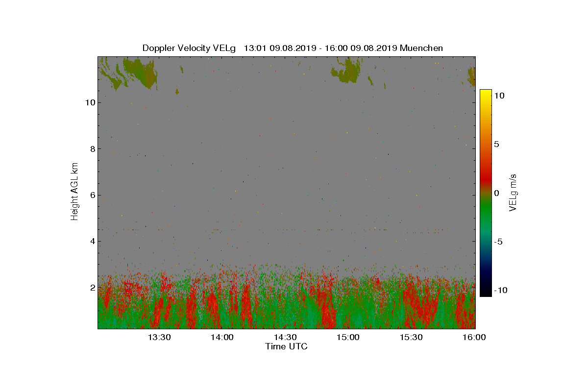The height and width of the screenshot is (392, 588).
Task: Click the 14:30 time axis label
Action: pos(285,337)
